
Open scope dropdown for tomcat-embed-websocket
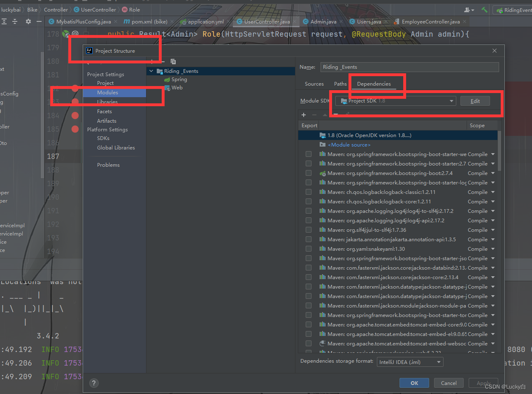tap(493, 344)
